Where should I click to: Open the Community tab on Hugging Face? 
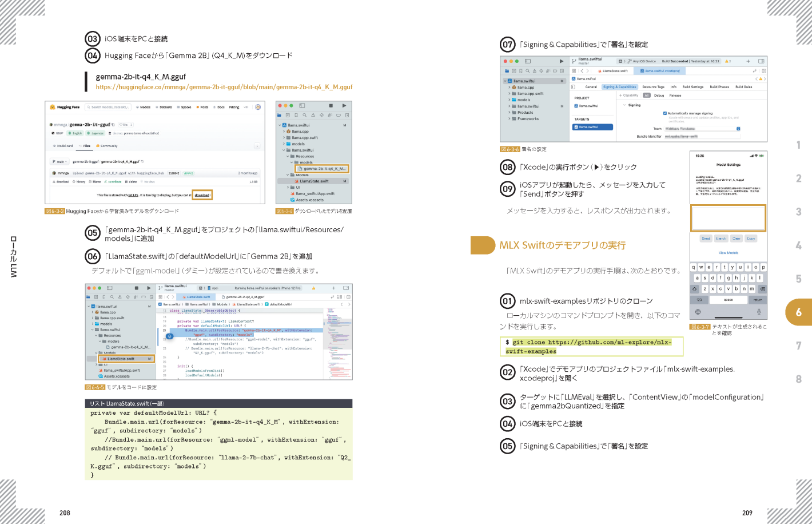(107, 146)
